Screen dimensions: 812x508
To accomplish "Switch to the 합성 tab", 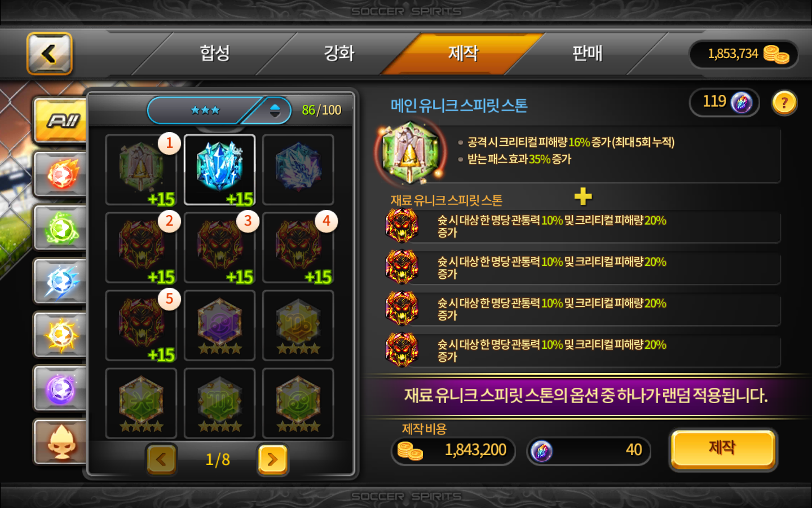I will click(x=215, y=54).
